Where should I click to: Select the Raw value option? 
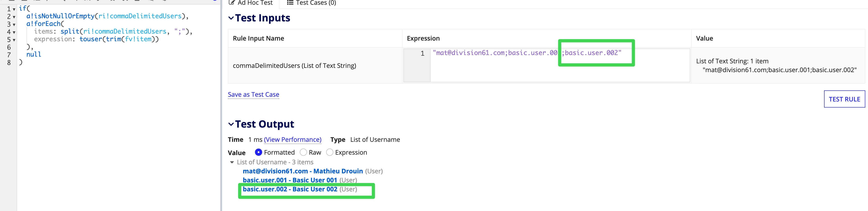pyautogui.click(x=303, y=152)
